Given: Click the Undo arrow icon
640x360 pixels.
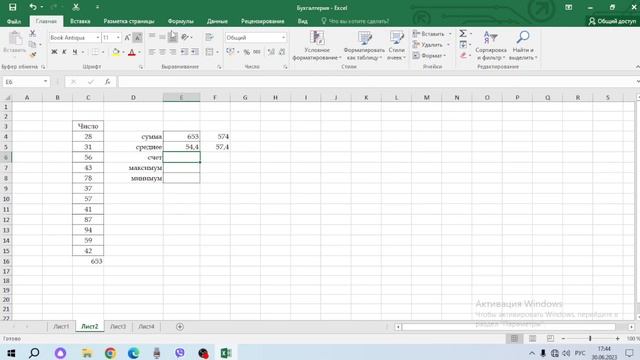Looking at the screenshot, I should pos(33,7).
